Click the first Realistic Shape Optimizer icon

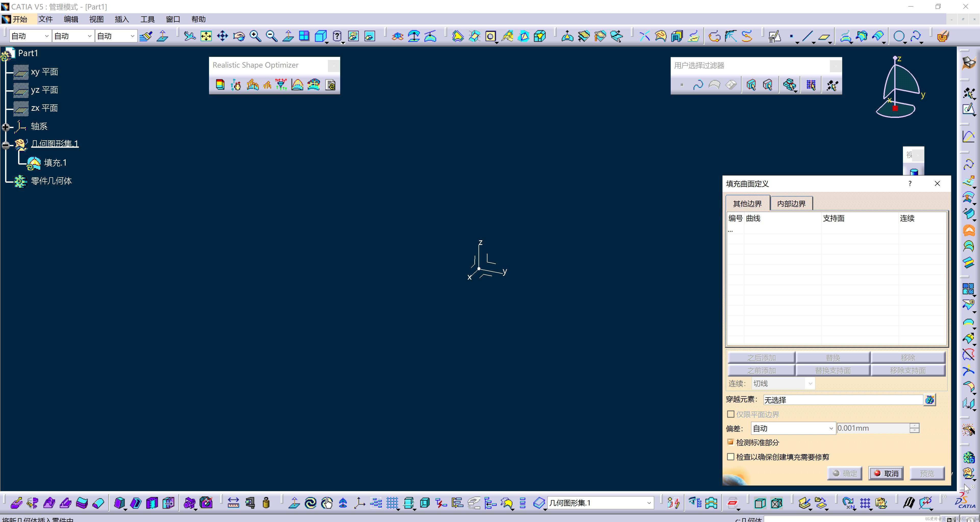tap(220, 85)
